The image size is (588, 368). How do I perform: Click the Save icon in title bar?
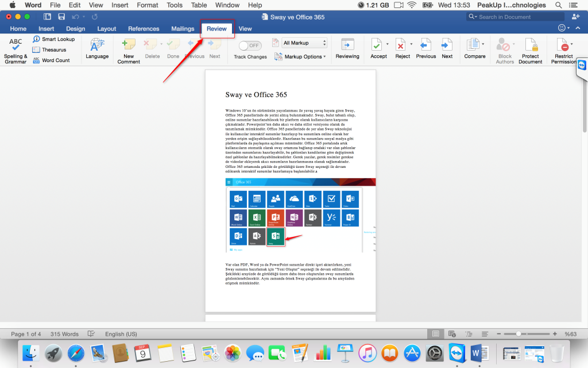point(61,17)
